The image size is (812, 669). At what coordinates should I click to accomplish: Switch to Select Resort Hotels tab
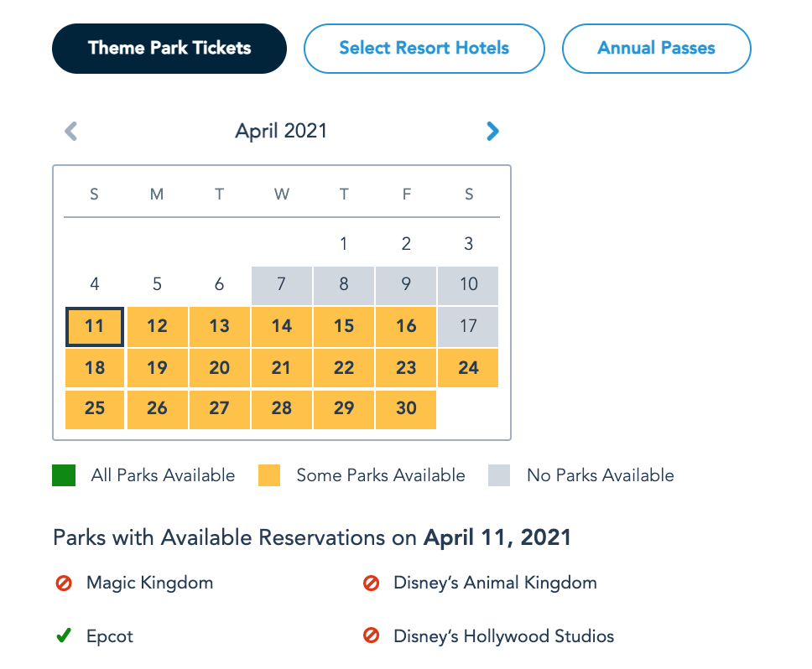click(x=424, y=49)
